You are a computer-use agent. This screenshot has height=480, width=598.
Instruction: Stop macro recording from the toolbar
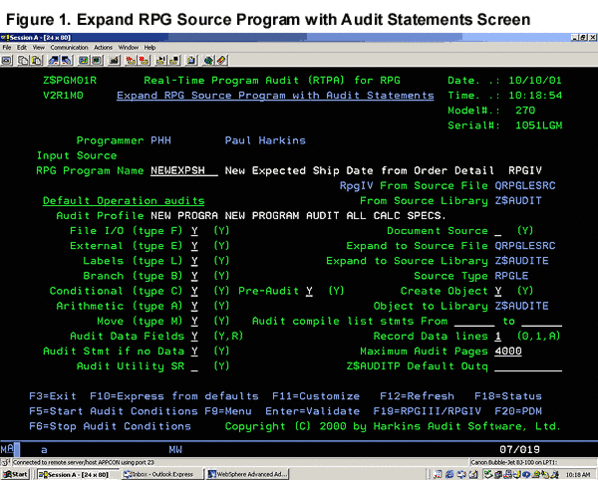tap(144, 60)
